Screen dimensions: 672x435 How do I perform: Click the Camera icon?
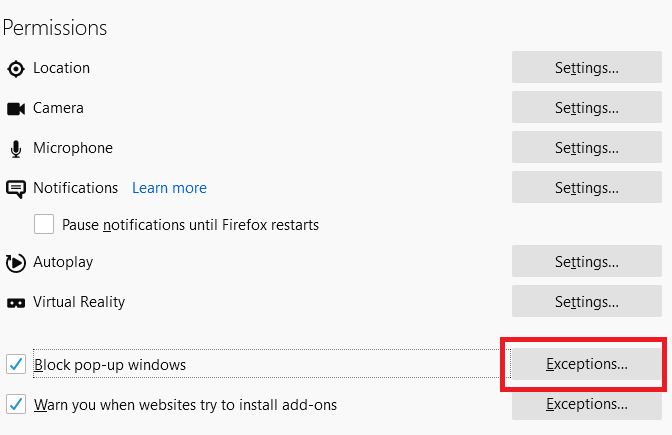[x=16, y=109]
